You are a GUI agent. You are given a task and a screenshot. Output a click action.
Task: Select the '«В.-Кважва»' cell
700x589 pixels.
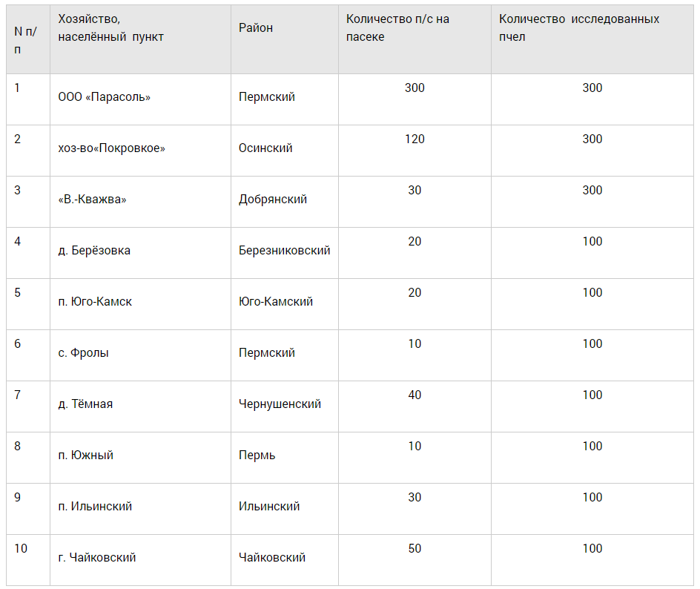[93, 200]
